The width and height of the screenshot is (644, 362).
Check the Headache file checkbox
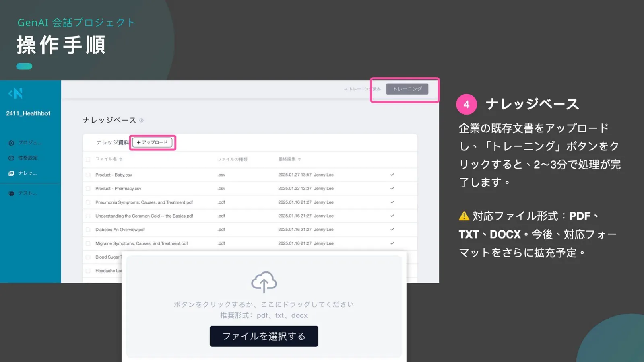click(x=88, y=271)
